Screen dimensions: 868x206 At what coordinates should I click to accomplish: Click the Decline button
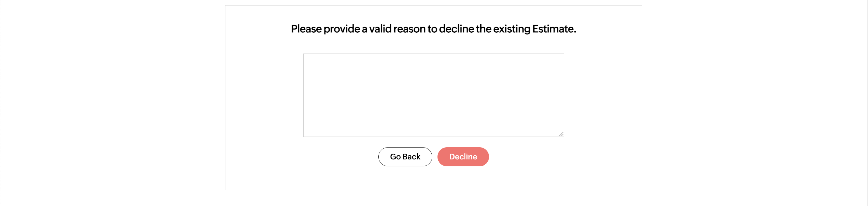tap(463, 157)
